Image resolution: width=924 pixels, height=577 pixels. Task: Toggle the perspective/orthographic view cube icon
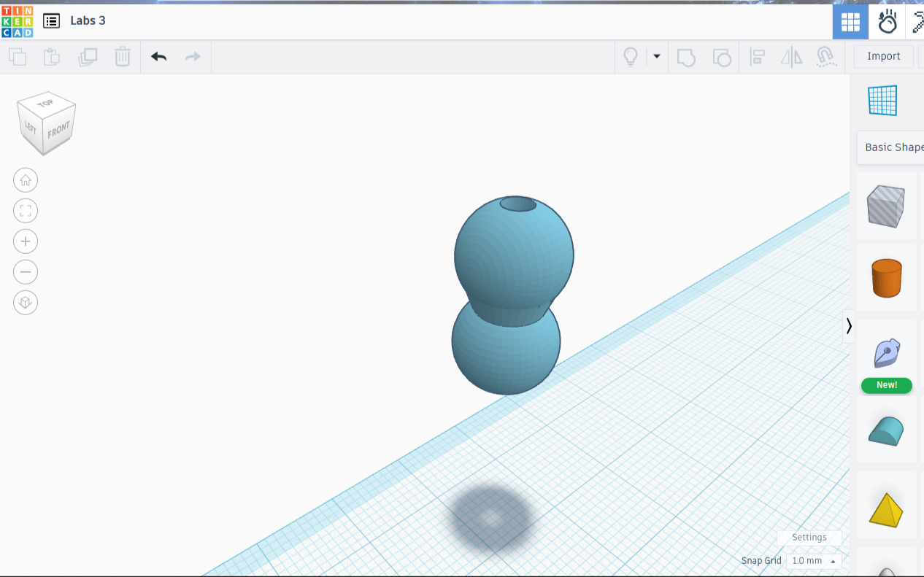(x=26, y=303)
